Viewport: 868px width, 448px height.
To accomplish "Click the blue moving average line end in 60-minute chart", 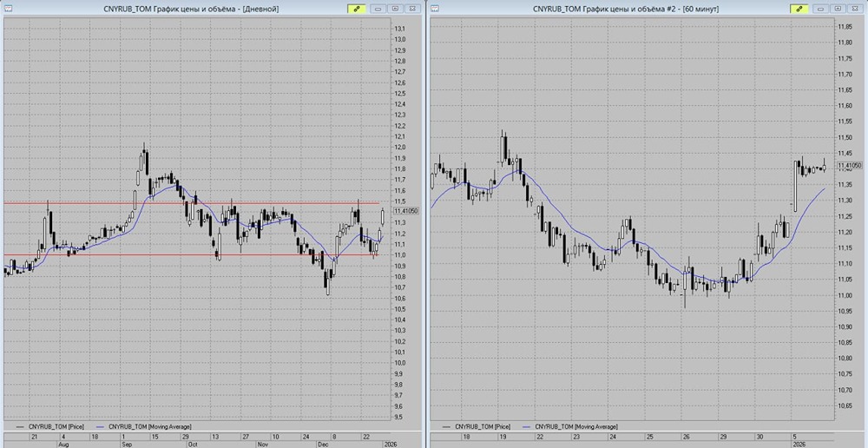I will (x=825, y=188).
